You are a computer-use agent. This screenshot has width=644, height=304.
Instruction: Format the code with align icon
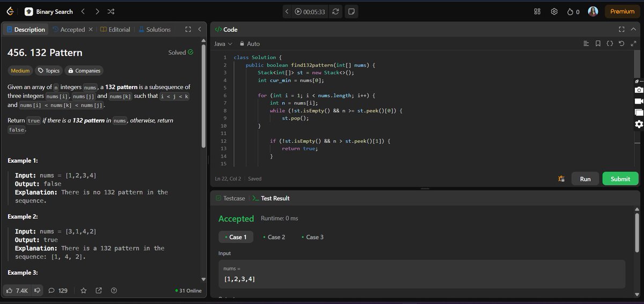(x=586, y=44)
